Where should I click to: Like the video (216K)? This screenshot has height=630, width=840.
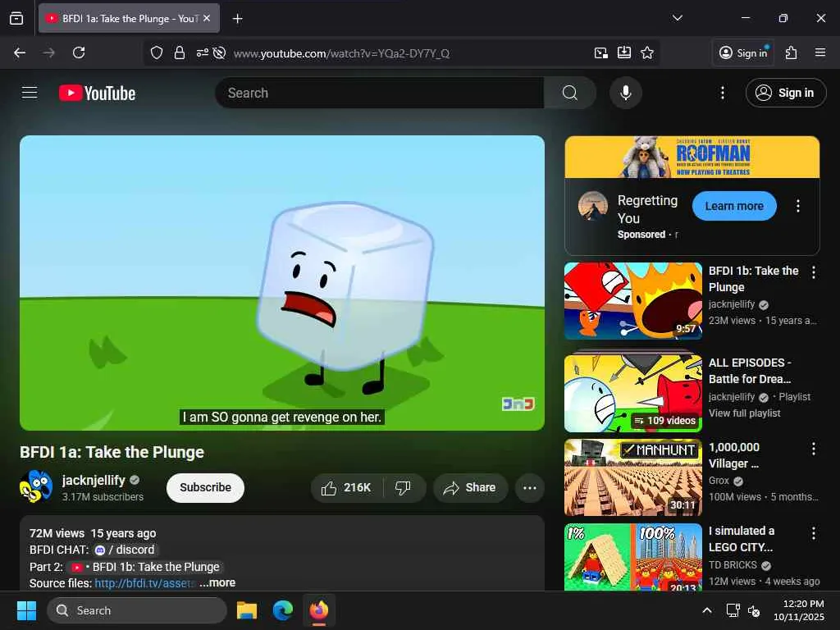pyautogui.click(x=346, y=487)
